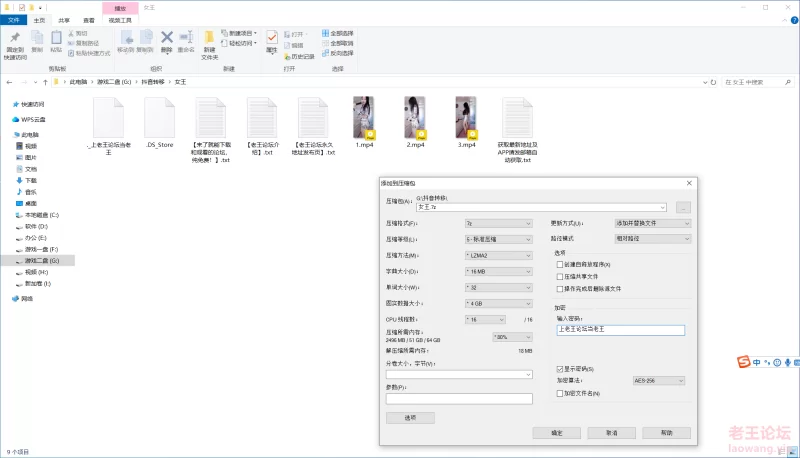Click 反向选择 in the ribbon
The width and height of the screenshot is (800, 458).
[338, 53]
